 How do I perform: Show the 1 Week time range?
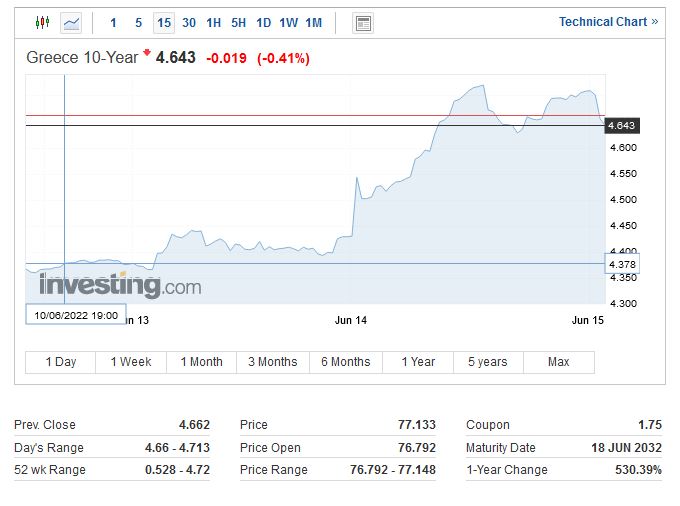(x=131, y=362)
